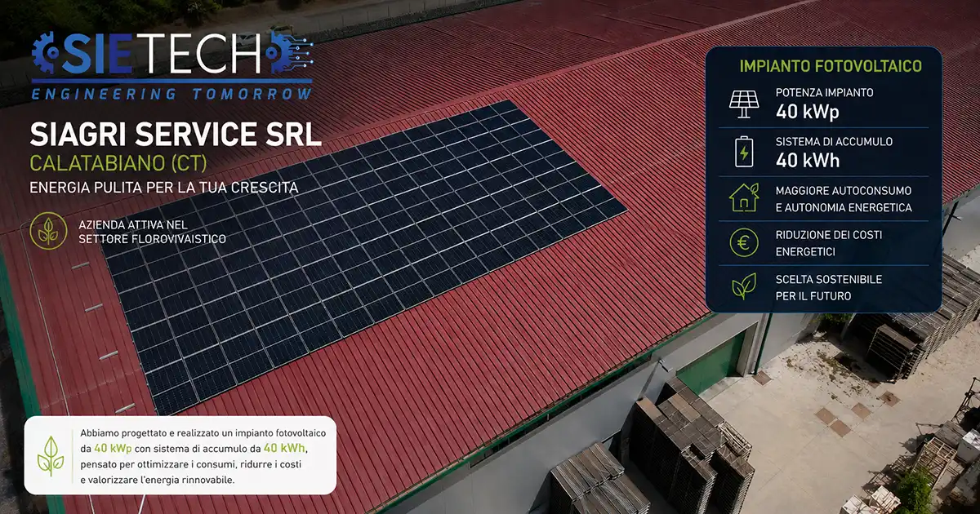Click the "IMPIANTO FOTOVOLTAICO" panel title
Screen dimensions: 980x514
pos(831,65)
